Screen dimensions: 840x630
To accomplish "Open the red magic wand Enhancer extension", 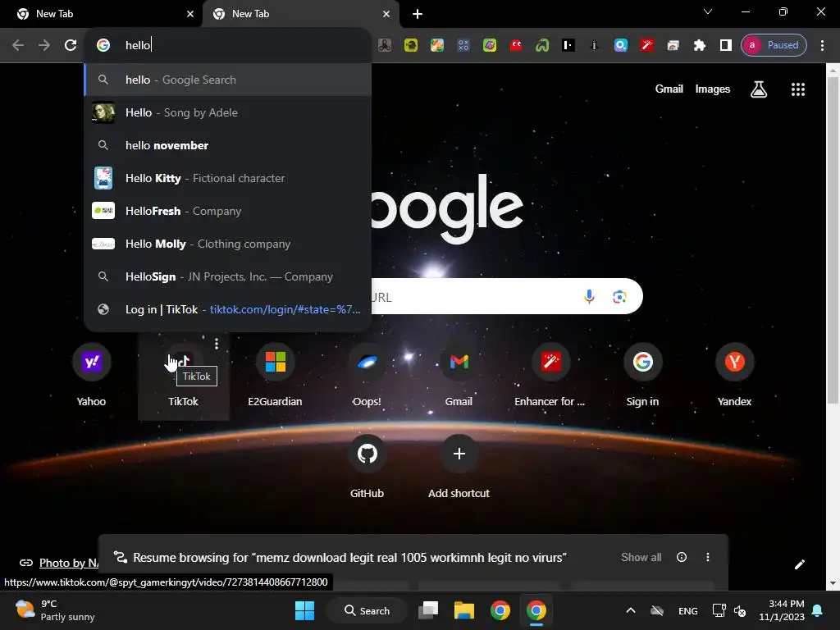I will tap(647, 45).
